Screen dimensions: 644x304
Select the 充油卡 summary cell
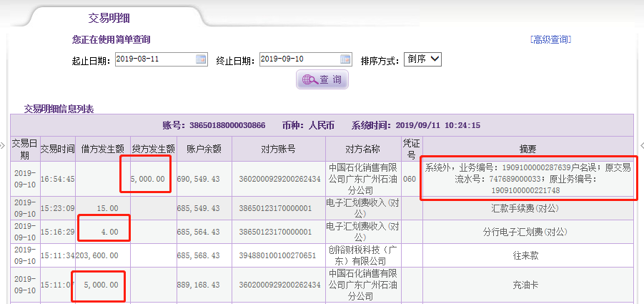tap(527, 285)
